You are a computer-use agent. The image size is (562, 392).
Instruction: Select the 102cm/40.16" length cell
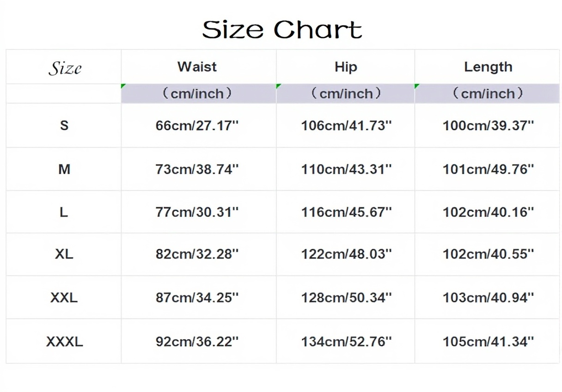tap(488, 212)
